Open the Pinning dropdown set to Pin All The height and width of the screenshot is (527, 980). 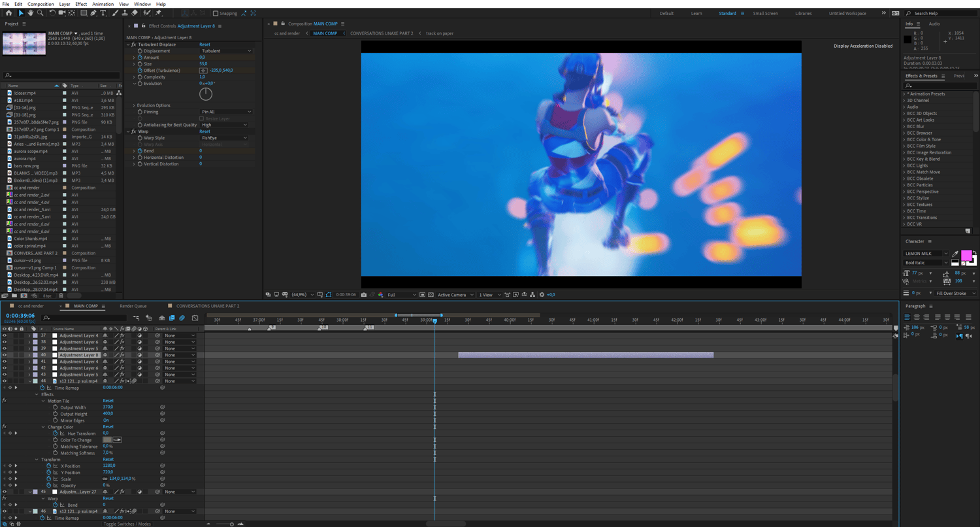click(x=225, y=112)
